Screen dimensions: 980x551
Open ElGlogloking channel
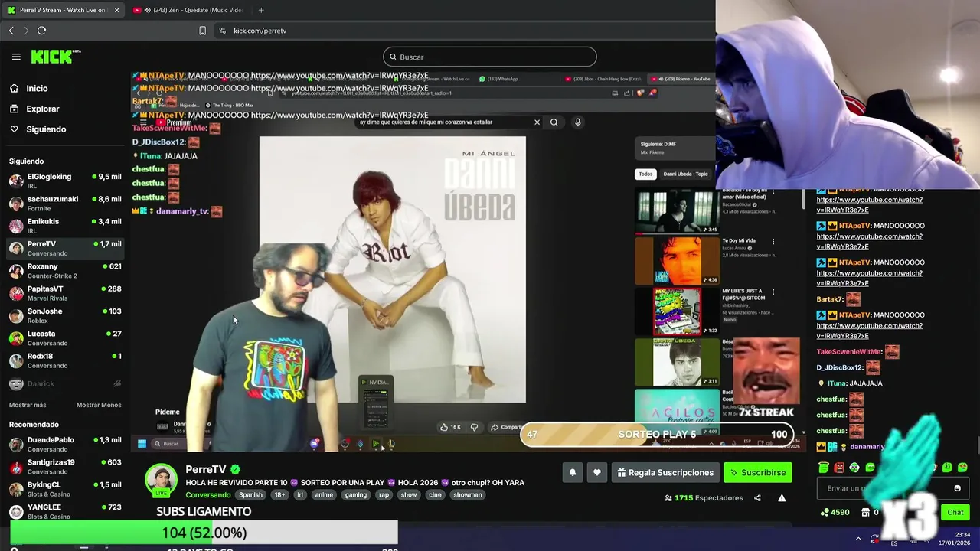coord(65,181)
